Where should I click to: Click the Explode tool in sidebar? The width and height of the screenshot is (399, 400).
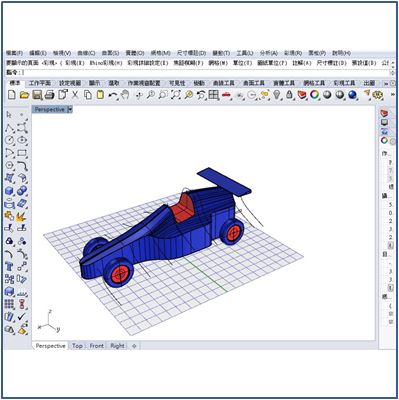[x=22, y=216]
